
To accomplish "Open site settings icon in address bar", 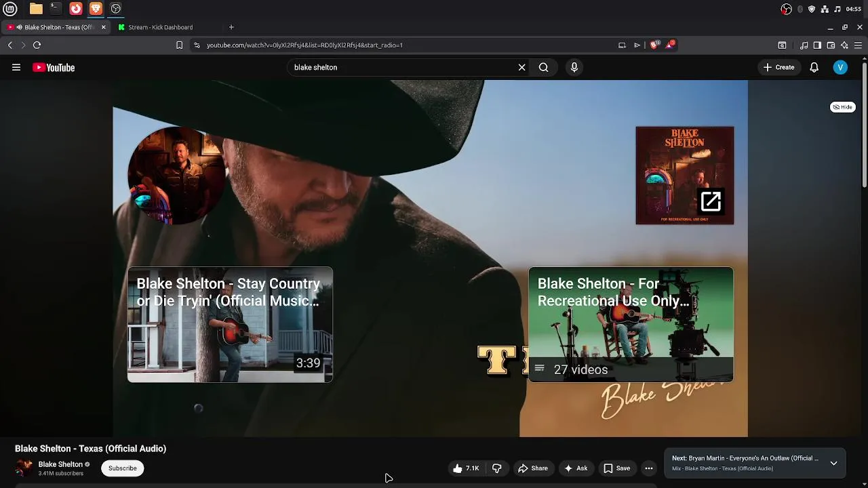I will click(x=197, y=45).
